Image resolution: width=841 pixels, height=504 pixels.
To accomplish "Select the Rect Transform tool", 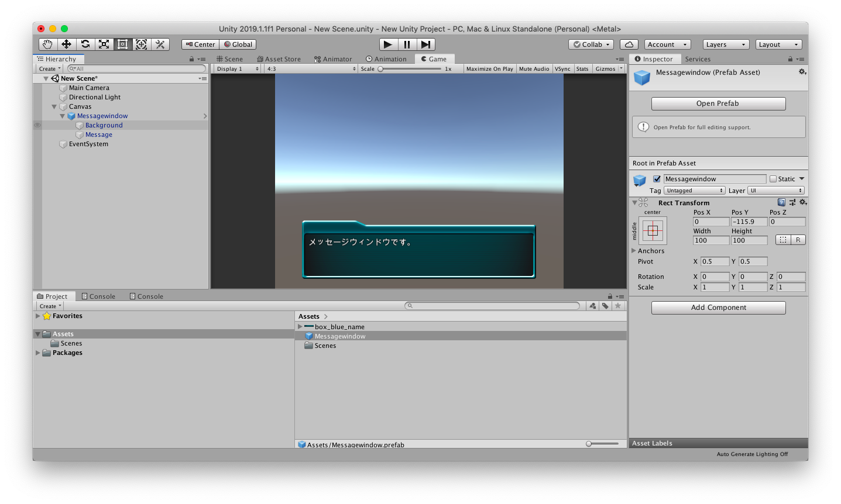I will (x=122, y=44).
